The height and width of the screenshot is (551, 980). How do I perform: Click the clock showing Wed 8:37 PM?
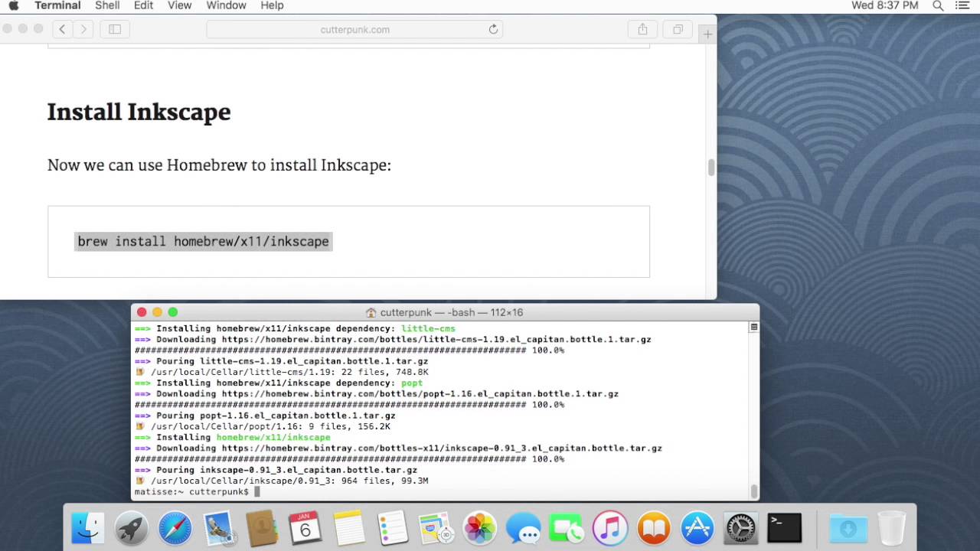[884, 5]
